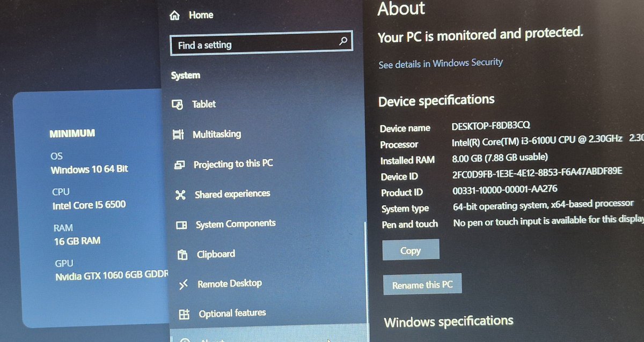Click 16 GB RAM in requirements
The width and height of the screenshot is (644, 342).
click(x=77, y=241)
